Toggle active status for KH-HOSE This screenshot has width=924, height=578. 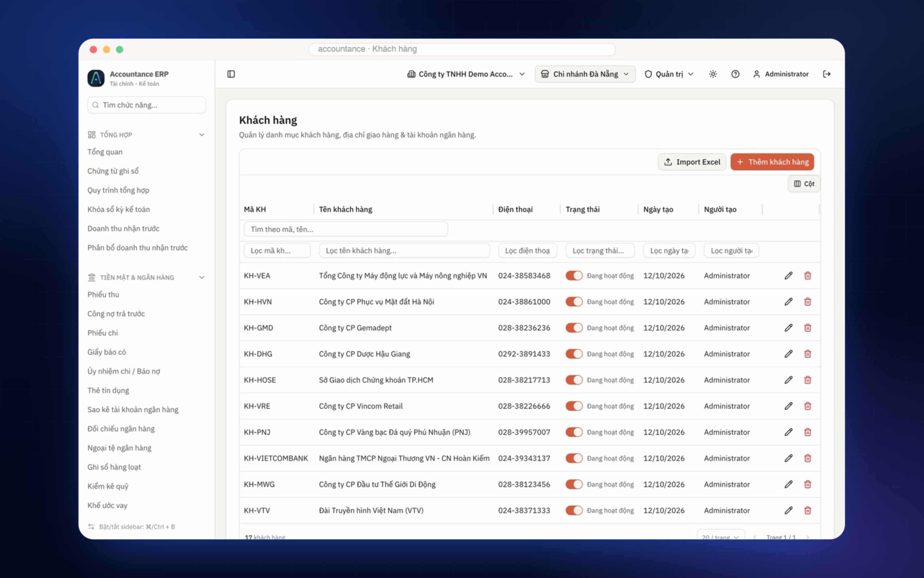[574, 380]
